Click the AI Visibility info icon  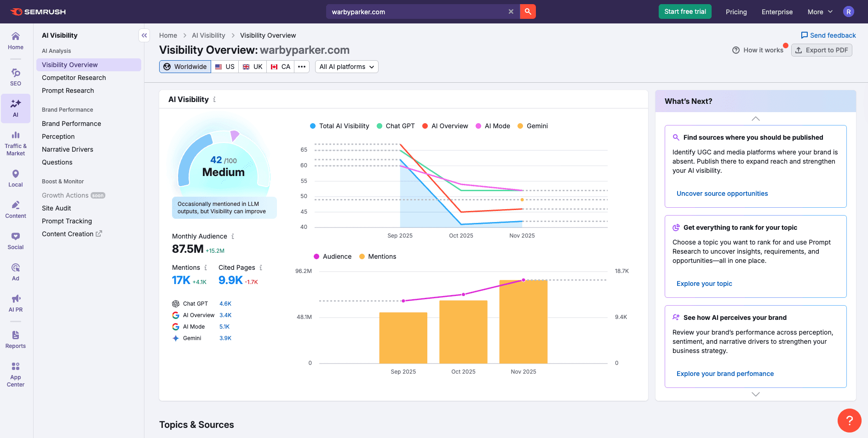pyautogui.click(x=214, y=99)
